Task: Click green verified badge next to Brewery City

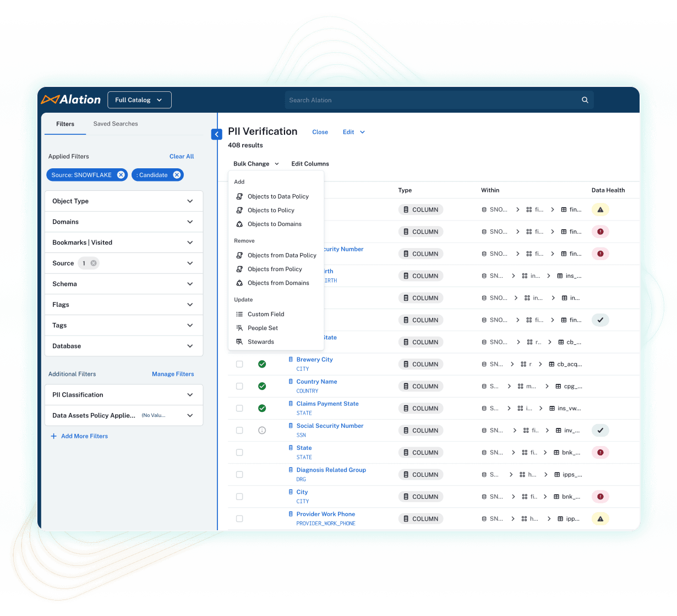Action: click(262, 364)
